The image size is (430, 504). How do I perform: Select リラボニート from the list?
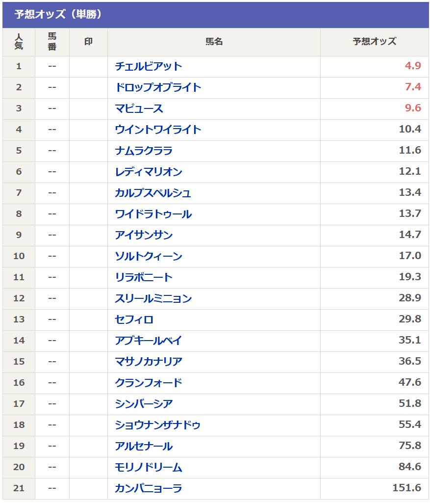coord(144,277)
